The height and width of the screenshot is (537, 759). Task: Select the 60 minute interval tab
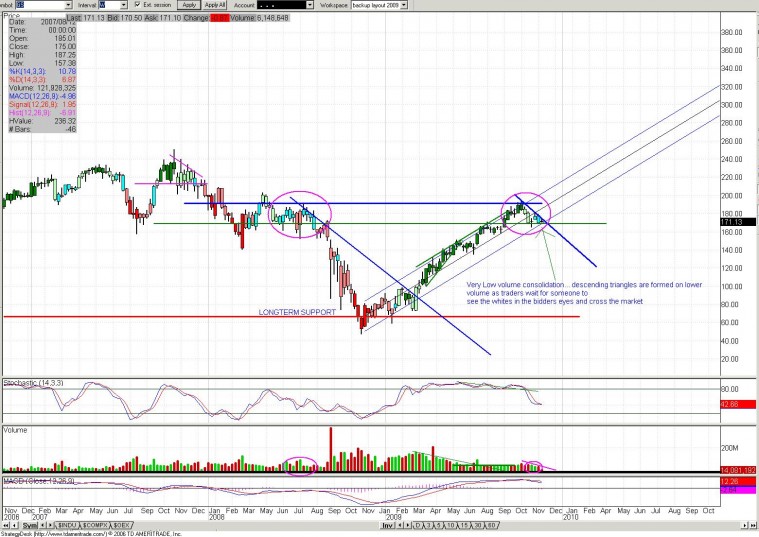point(492,525)
